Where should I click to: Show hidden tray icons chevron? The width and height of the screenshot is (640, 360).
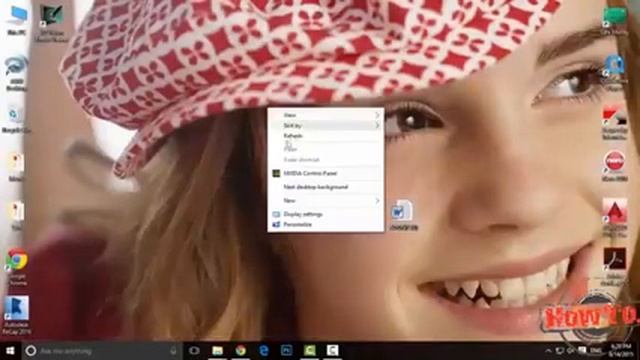[x=548, y=351]
